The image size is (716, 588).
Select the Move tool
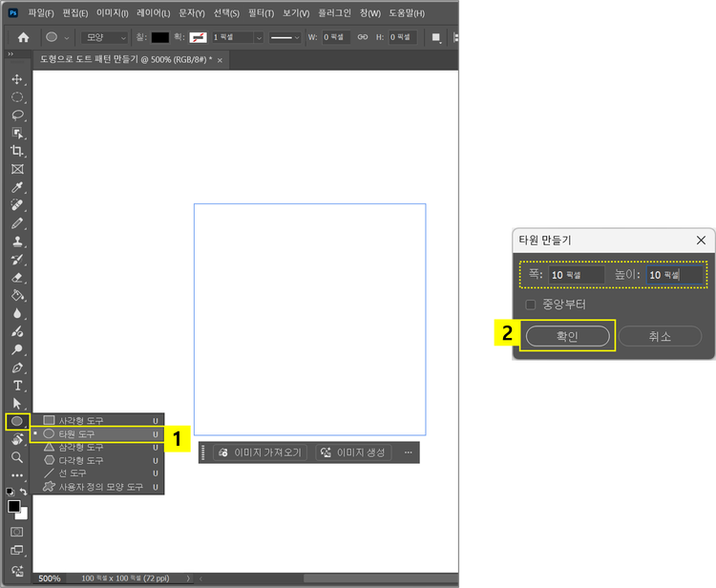[17, 79]
